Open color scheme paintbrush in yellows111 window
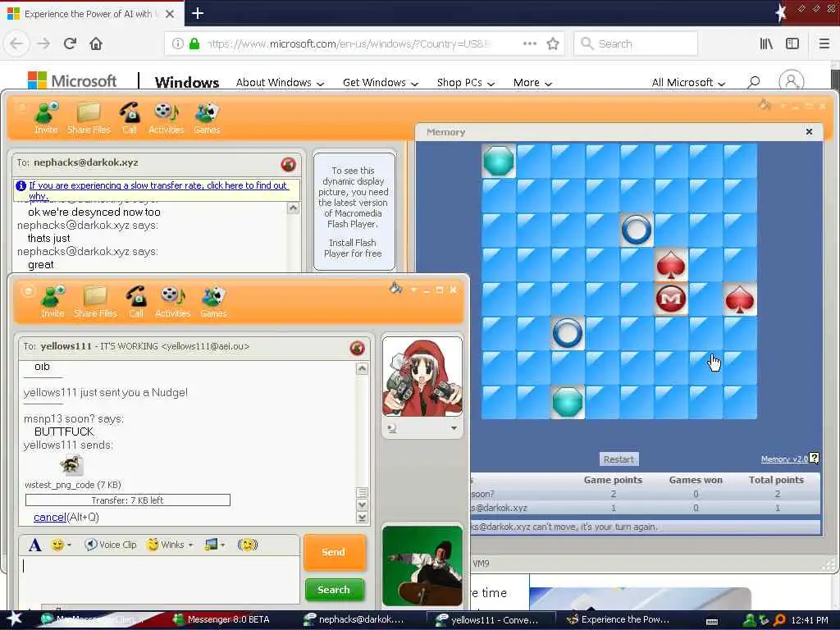 (395, 290)
